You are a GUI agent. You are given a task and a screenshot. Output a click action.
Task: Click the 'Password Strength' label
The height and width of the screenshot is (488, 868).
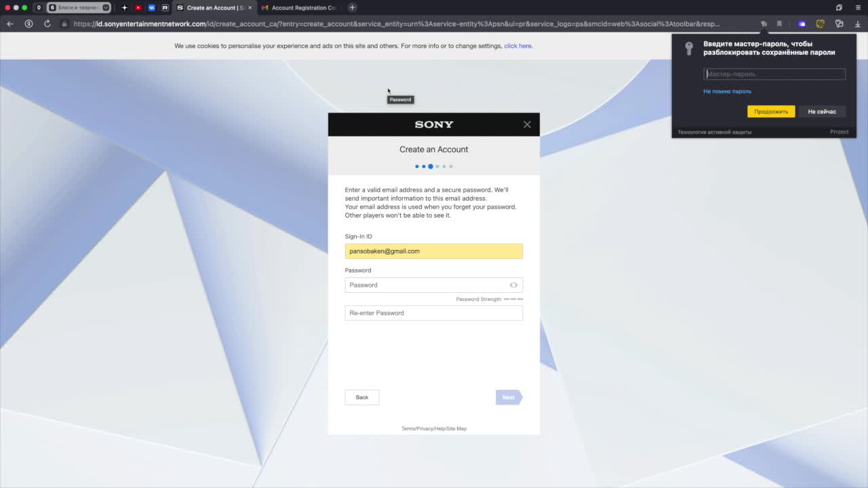click(x=479, y=299)
